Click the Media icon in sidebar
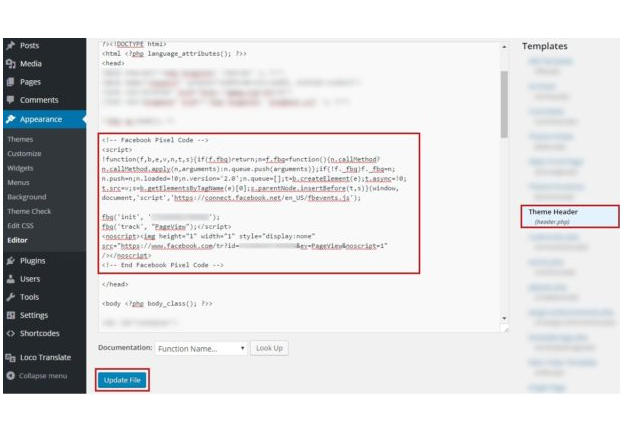This screenshot has height=434, width=624. coord(11,64)
